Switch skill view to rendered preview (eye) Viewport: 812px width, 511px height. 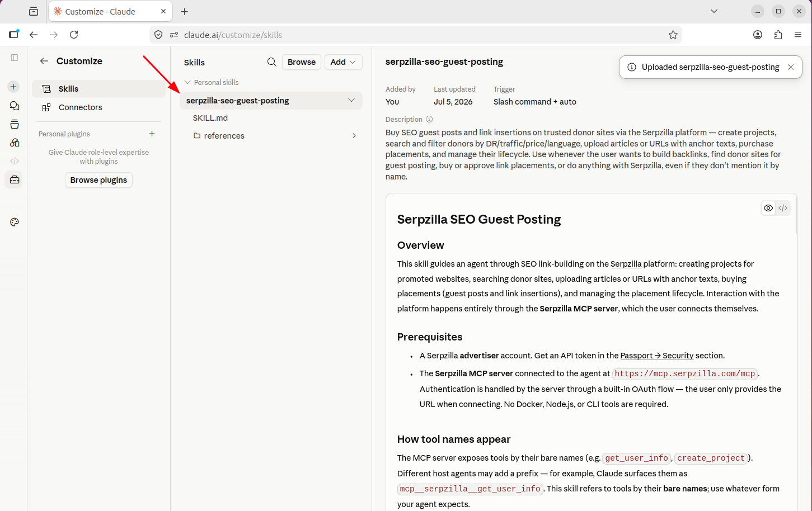(768, 208)
